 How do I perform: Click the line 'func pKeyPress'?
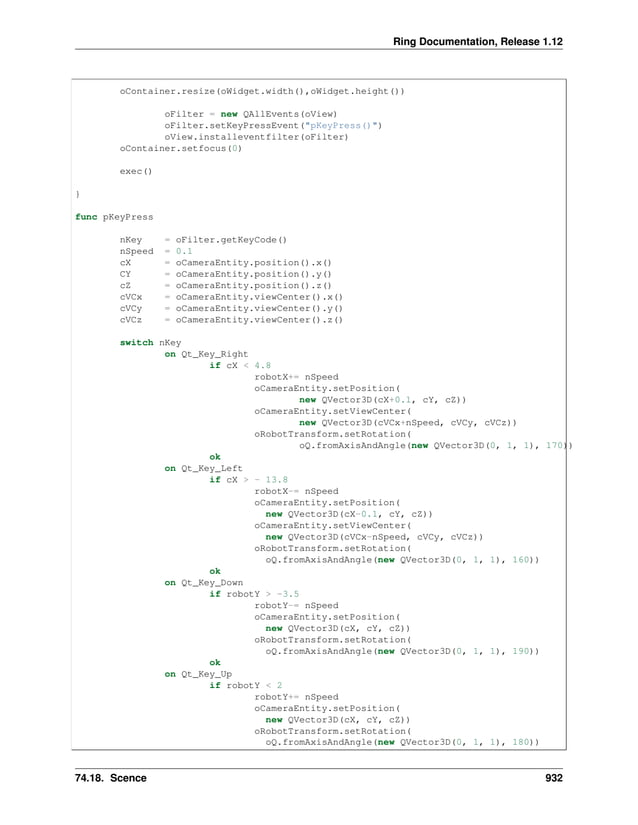[114, 217]
